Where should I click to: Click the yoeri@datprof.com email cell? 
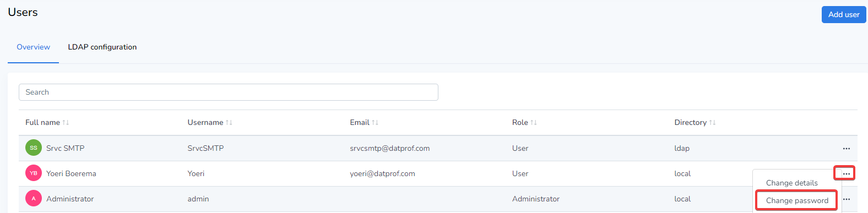click(382, 174)
